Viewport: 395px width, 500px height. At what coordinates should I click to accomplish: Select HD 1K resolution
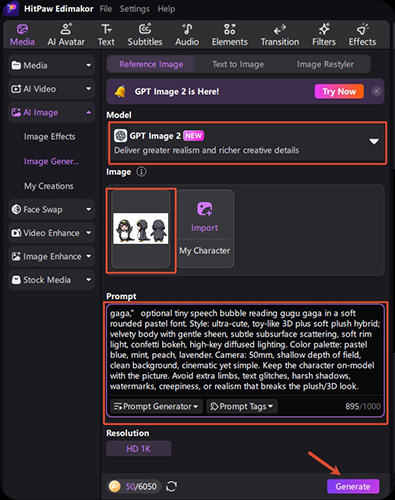[x=139, y=449]
